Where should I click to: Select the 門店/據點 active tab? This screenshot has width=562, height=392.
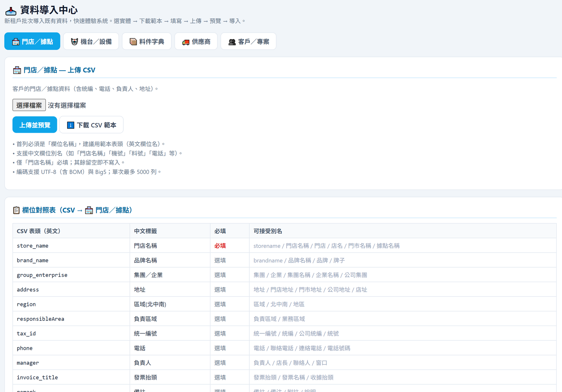coord(32,41)
